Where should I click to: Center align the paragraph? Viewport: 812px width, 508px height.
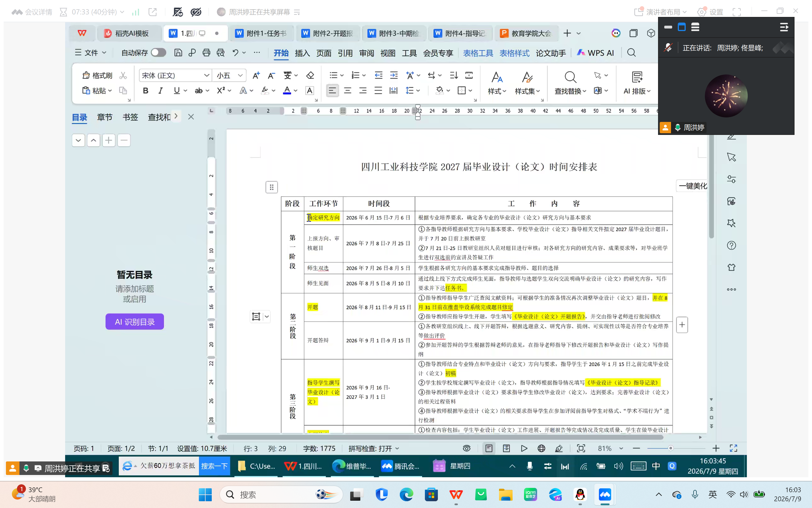348,91
